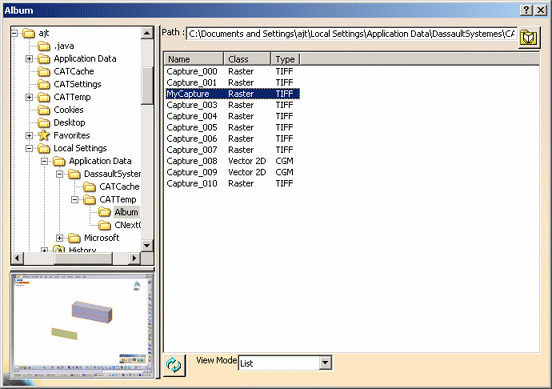Screen dimensions: 552x389
Task: Click the refresh icon beside View Mode
Action: click(174, 365)
